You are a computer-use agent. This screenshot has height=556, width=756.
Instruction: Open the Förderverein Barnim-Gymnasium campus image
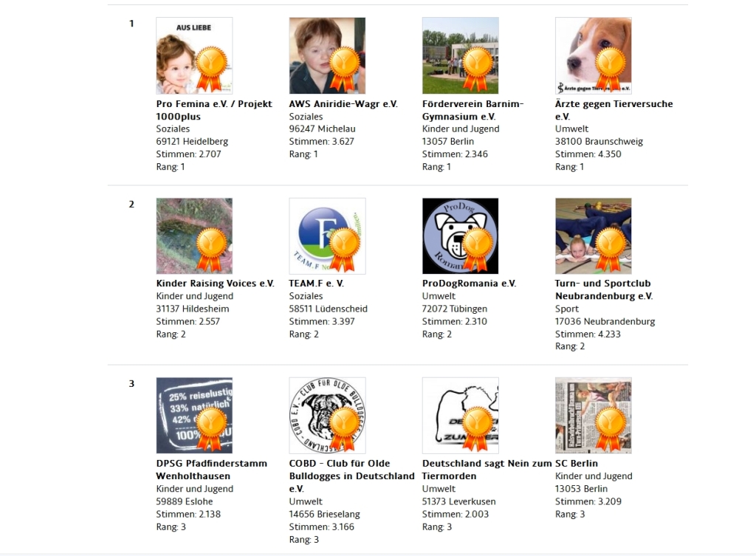(461, 55)
